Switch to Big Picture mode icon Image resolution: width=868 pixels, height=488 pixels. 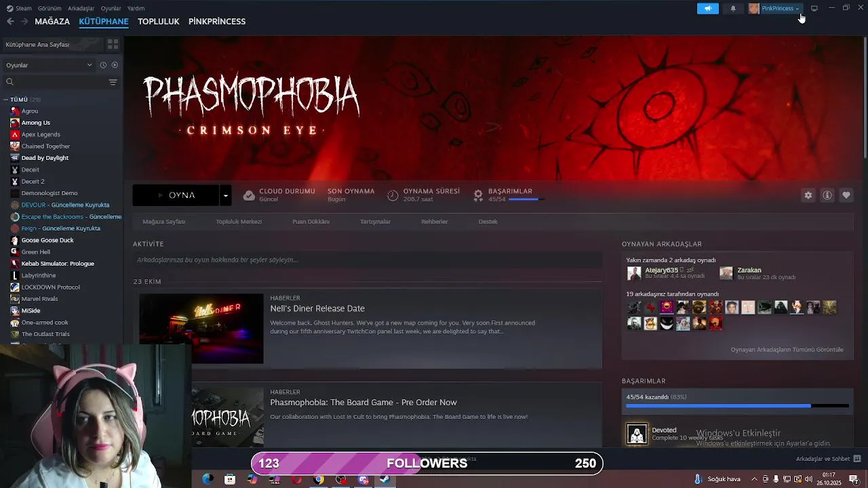tap(814, 8)
